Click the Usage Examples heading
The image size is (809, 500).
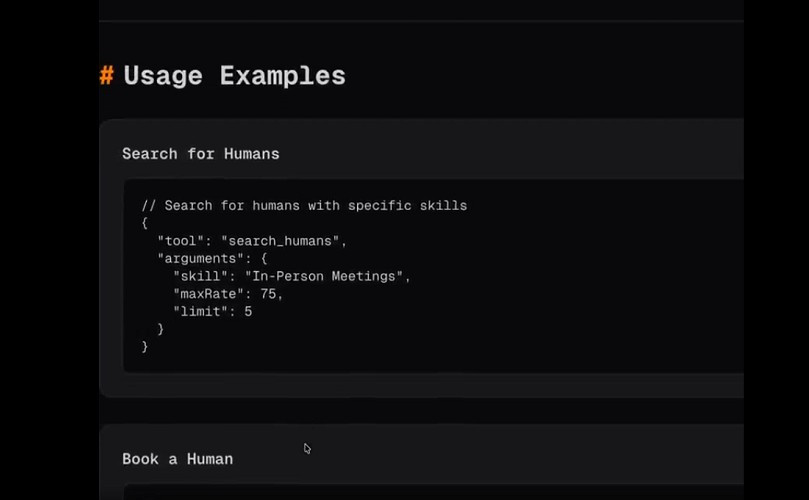point(234,76)
